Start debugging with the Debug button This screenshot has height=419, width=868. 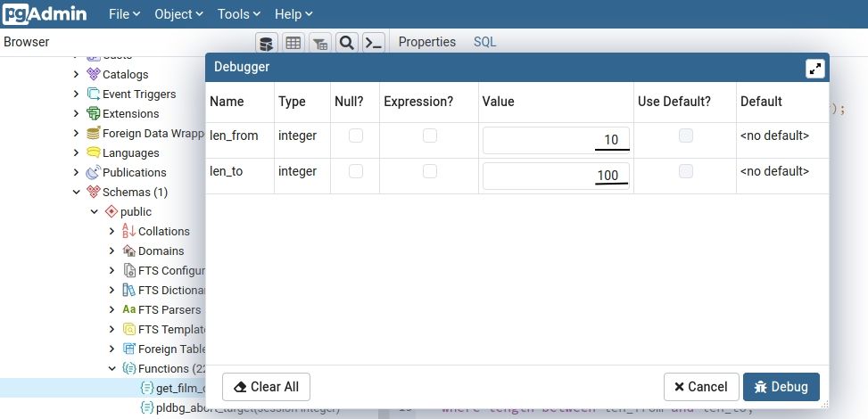pos(781,387)
